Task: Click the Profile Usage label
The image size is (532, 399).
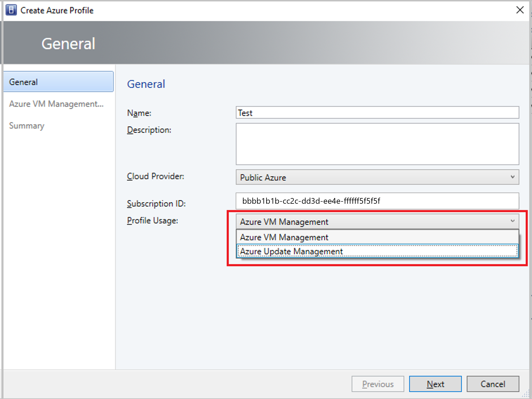Action: (152, 220)
